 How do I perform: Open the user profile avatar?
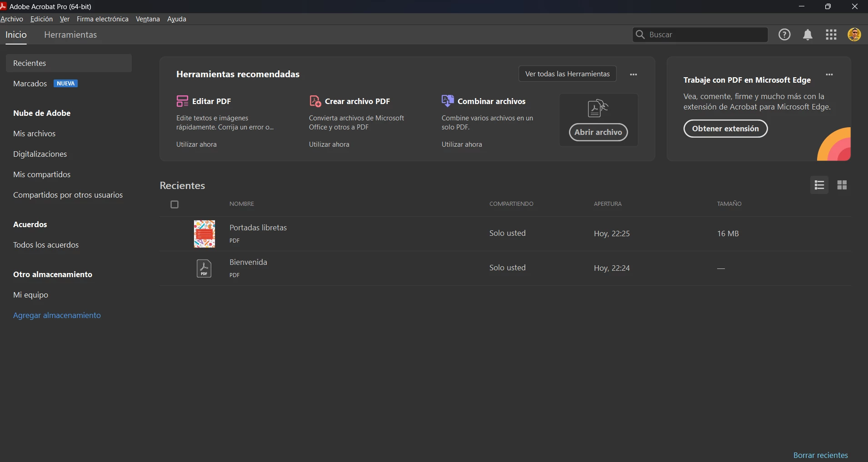[x=854, y=35]
